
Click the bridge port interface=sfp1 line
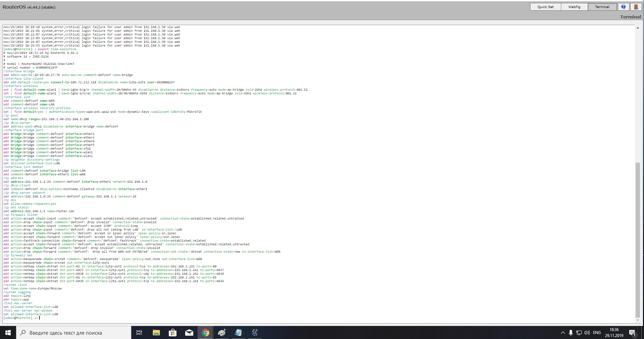(47, 149)
